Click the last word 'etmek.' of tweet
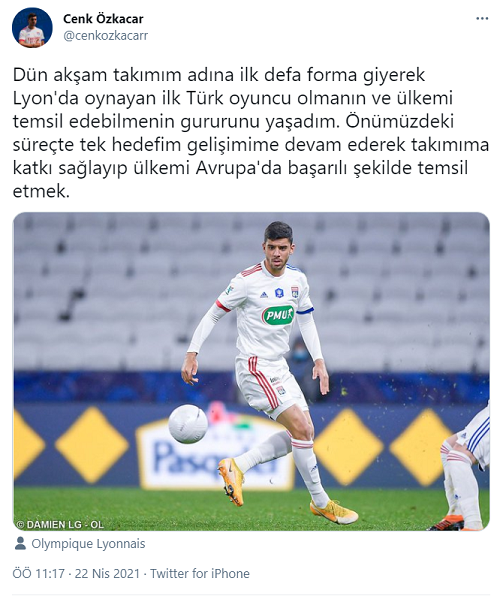Viewport: 500px width, 596px height. 41,191
